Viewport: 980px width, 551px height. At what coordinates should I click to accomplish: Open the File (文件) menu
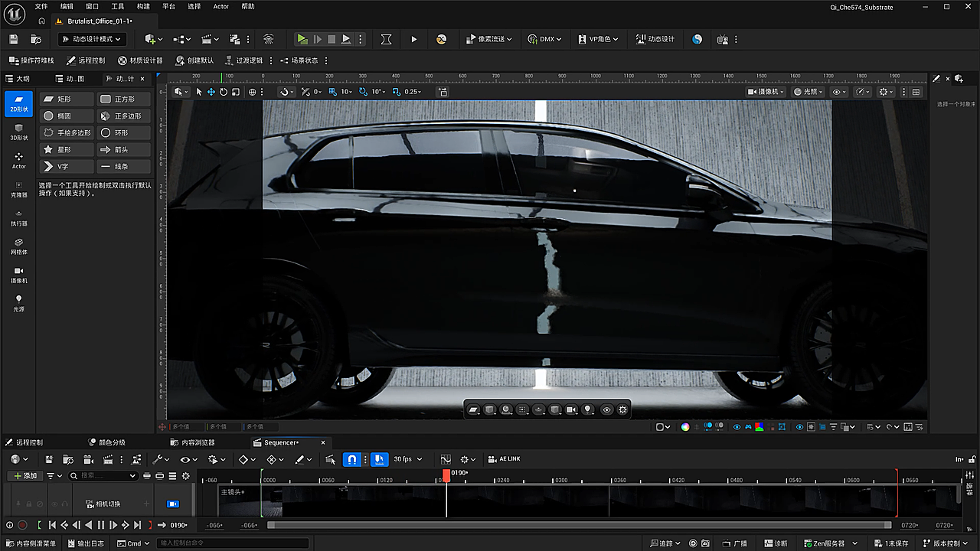click(x=41, y=6)
